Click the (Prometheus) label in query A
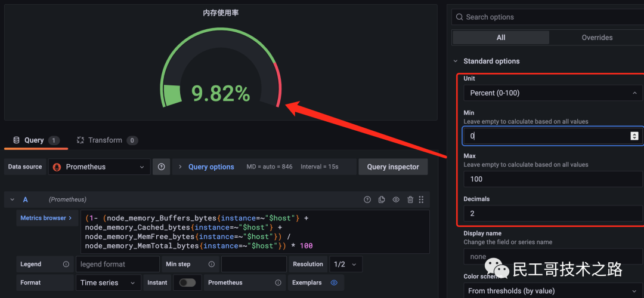Screen dimensions: 644x298 click(67, 199)
